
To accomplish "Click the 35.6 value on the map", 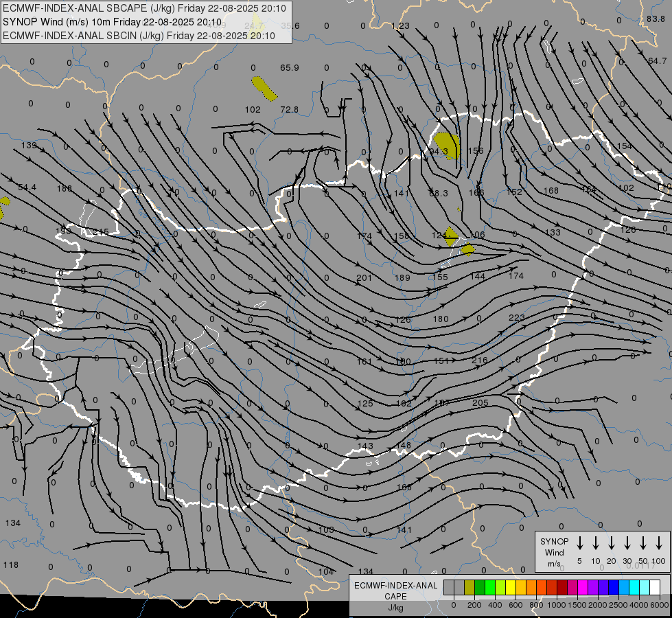I will click(290, 26).
